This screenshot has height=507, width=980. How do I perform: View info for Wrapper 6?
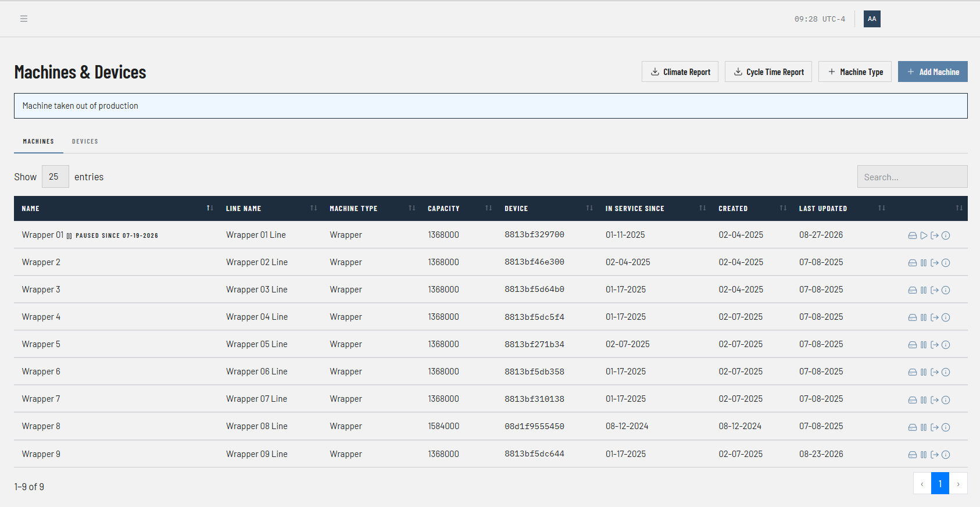[x=946, y=372]
